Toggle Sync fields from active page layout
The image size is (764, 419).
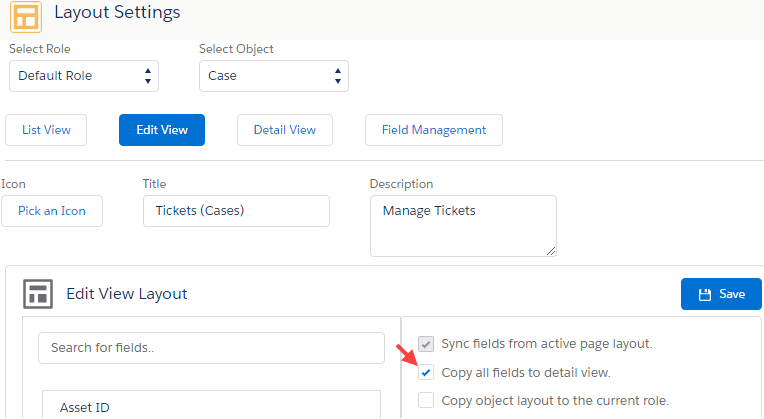[x=427, y=344]
